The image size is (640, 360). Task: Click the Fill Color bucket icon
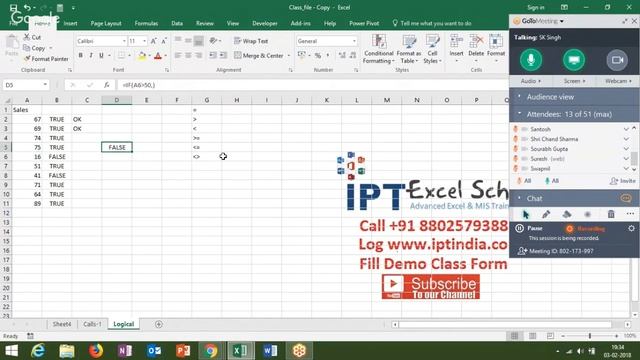point(142,56)
